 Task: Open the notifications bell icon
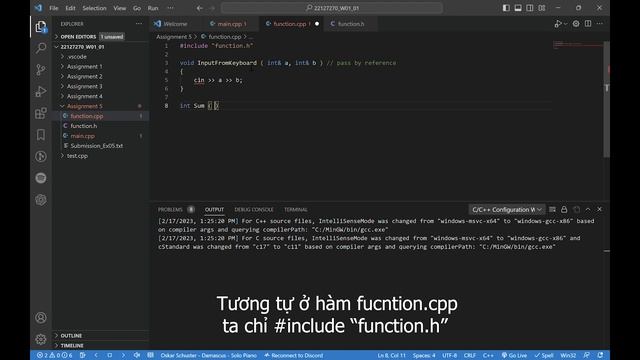[x=600, y=355]
